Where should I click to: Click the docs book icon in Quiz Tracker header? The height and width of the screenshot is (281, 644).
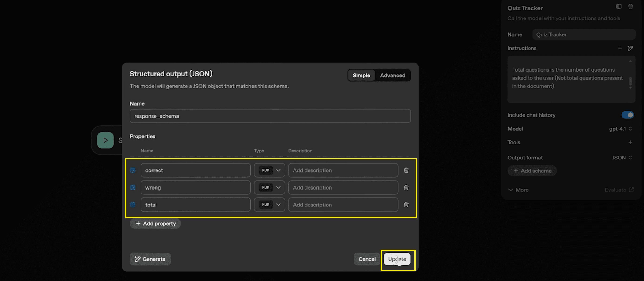[618, 7]
